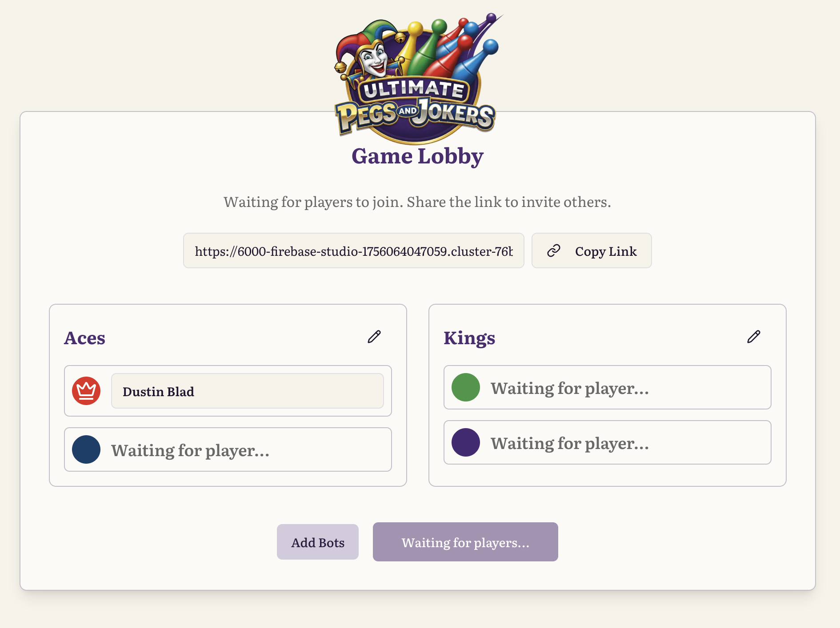Click the dark blue color circle in Aces slot

pyautogui.click(x=85, y=450)
